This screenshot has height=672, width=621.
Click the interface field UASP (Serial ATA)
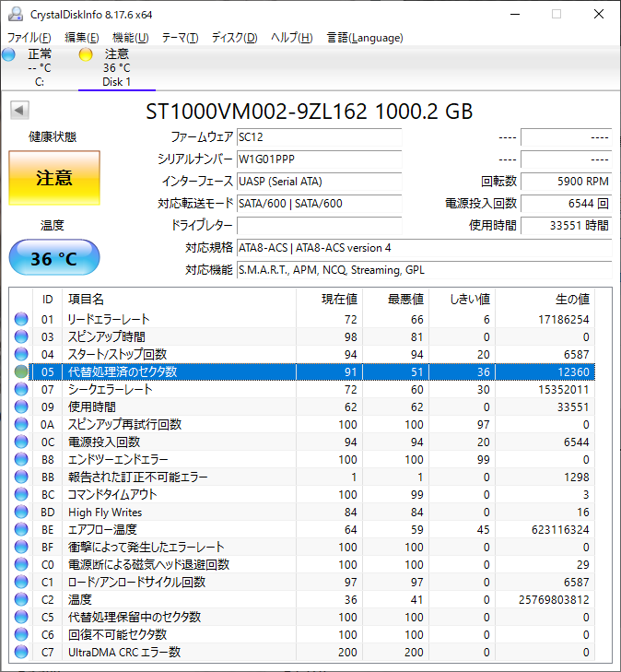pos(320,182)
